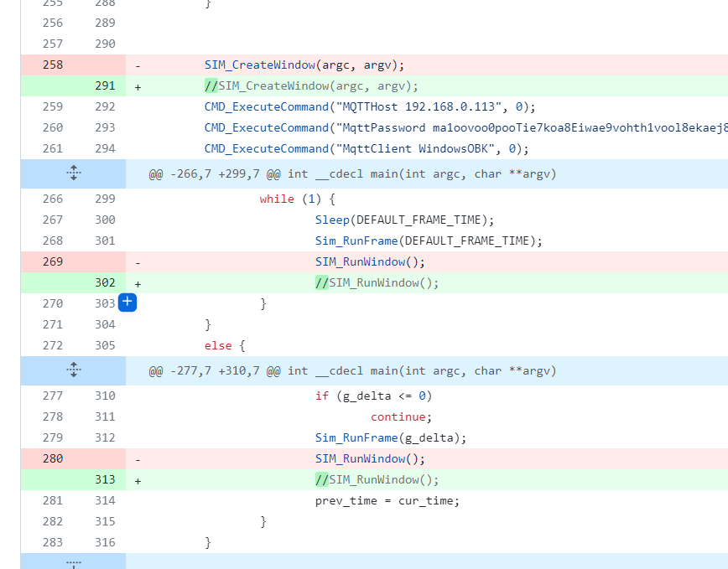Viewport: 728px width, 569px height.
Task: Click CMD_ExecuteCommand on the MQTTHost line
Action: (x=260, y=106)
